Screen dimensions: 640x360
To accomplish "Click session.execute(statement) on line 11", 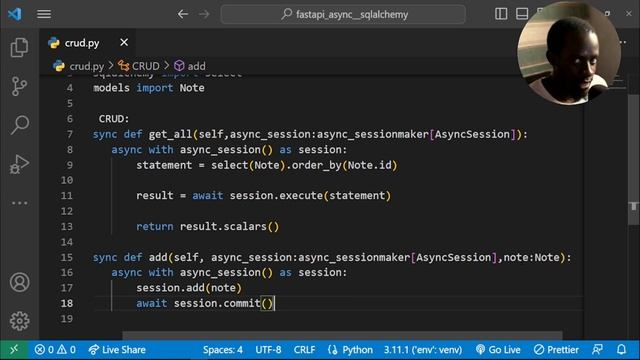I will pyautogui.click(x=310, y=196).
